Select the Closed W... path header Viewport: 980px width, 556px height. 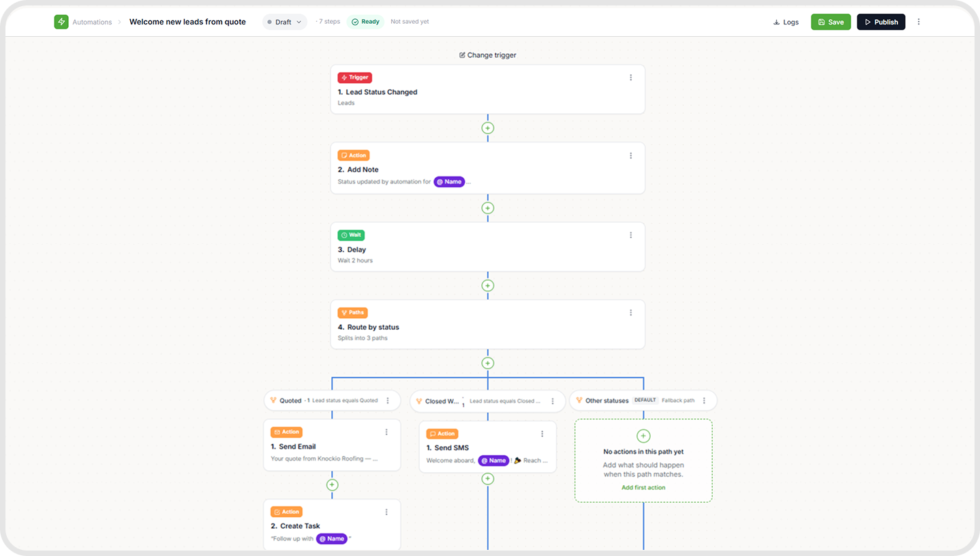tap(487, 401)
